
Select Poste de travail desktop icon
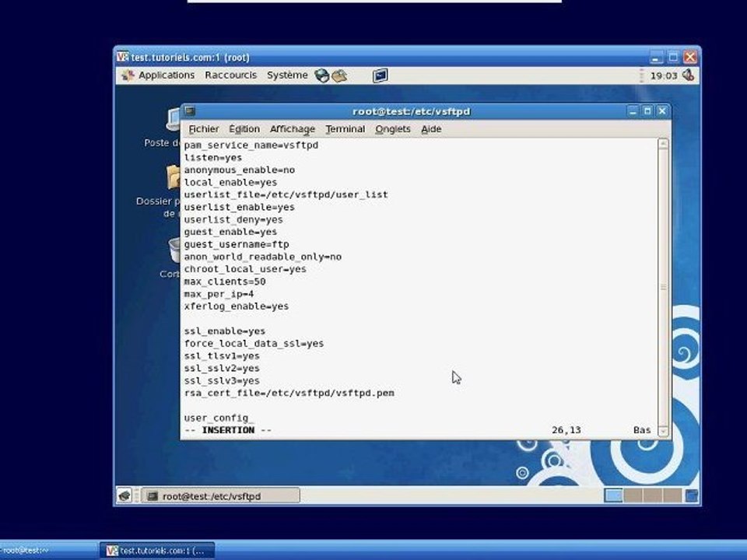pyautogui.click(x=162, y=128)
